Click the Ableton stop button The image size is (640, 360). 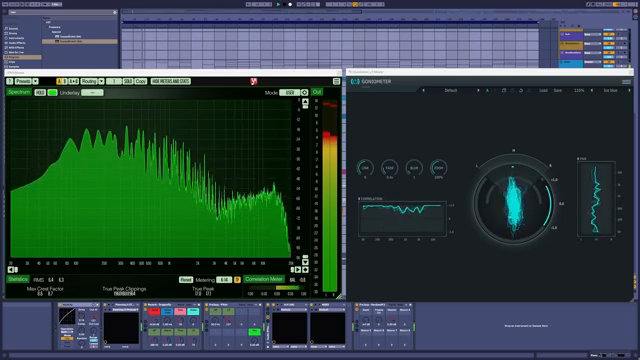[x=284, y=4]
